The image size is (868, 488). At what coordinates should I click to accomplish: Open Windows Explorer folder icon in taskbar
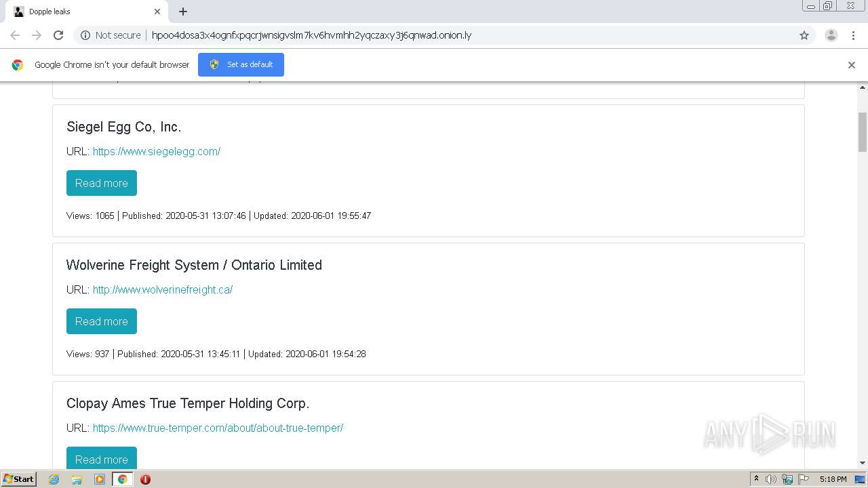77,479
